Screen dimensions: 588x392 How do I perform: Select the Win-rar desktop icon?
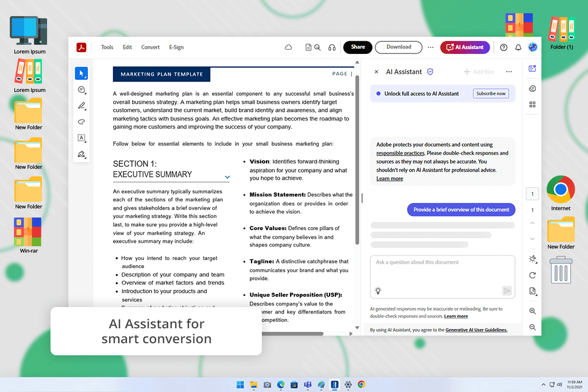click(28, 235)
